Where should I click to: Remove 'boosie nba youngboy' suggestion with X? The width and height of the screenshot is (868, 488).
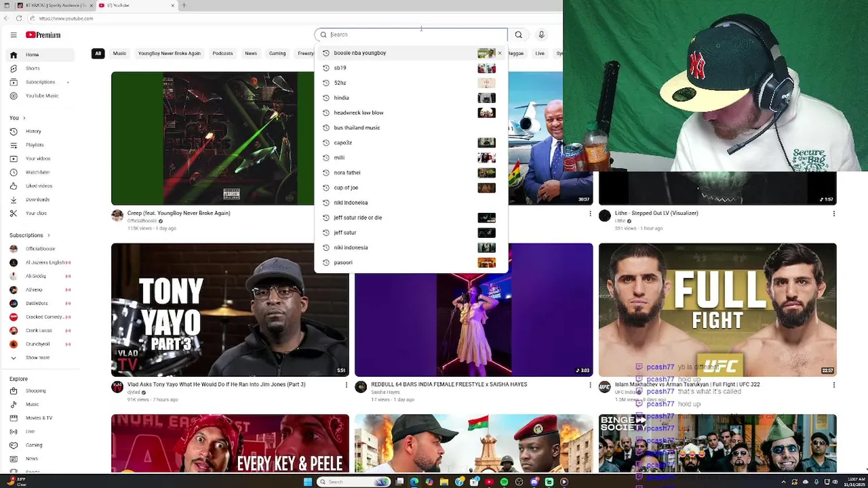point(500,53)
